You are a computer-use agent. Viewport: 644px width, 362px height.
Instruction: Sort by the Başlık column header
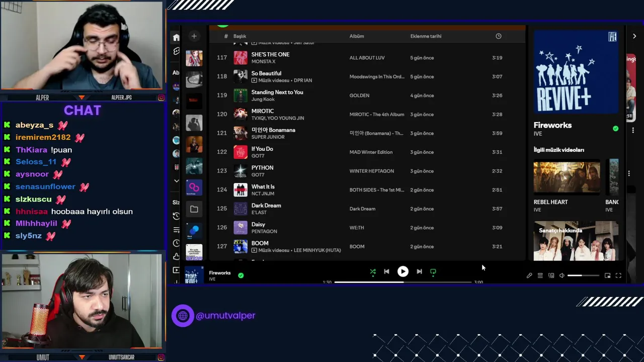pos(239,36)
